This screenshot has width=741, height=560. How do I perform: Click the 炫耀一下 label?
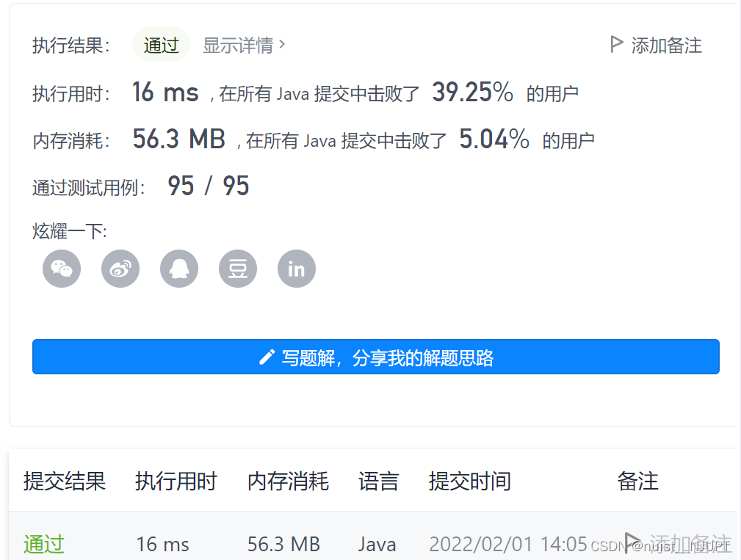[70, 231]
